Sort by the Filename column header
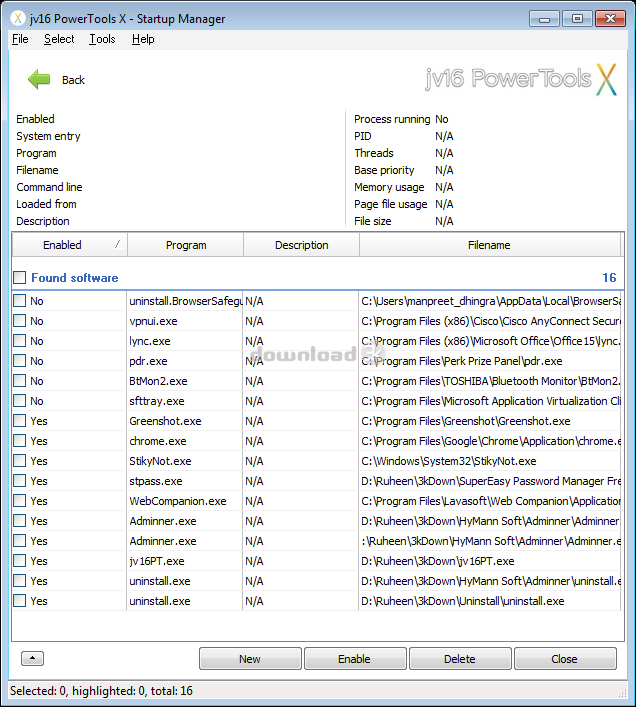The image size is (636, 707). click(490, 245)
